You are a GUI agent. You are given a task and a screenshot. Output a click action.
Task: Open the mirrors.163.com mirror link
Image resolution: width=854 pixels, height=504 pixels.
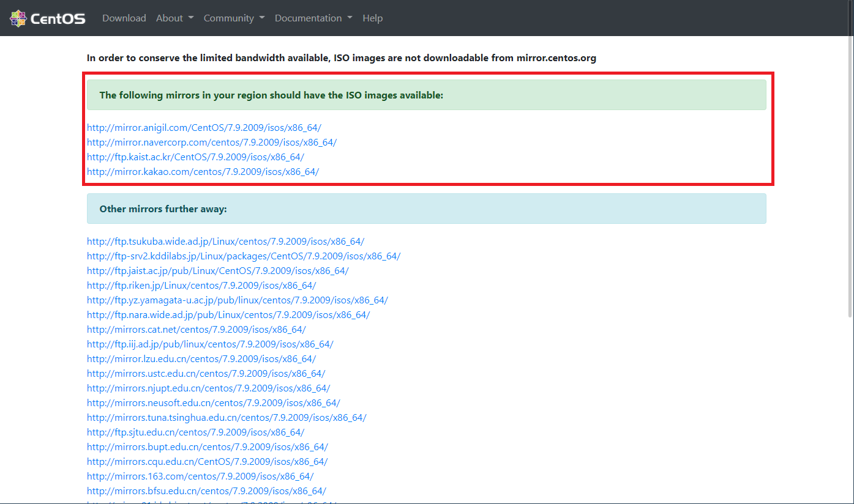pos(200,476)
